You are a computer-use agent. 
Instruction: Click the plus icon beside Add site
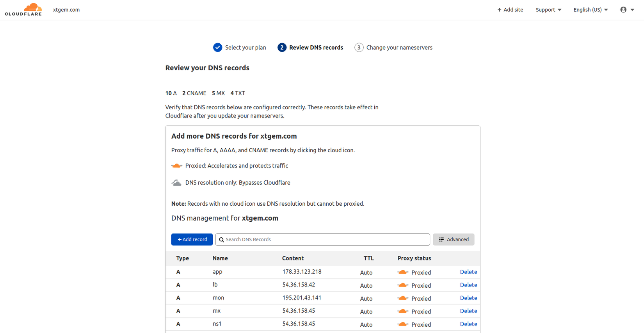coord(499,10)
